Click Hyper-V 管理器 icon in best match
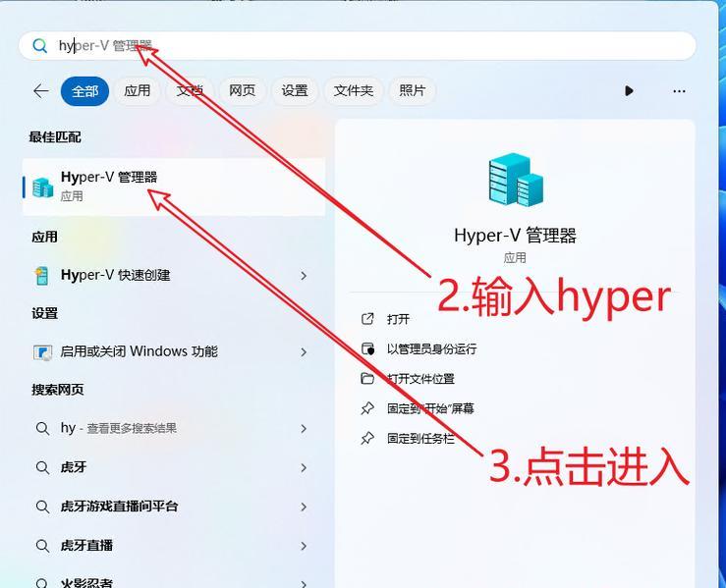The width and height of the screenshot is (726, 588). click(x=42, y=187)
